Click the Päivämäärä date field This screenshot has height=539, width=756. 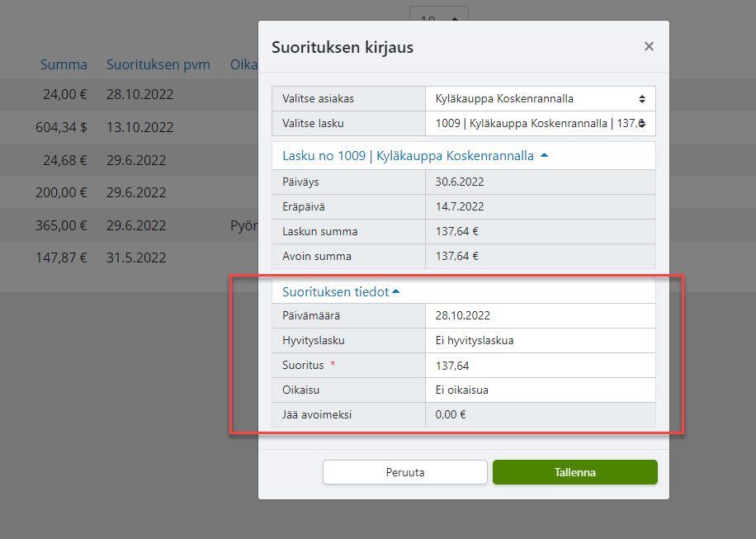540,315
